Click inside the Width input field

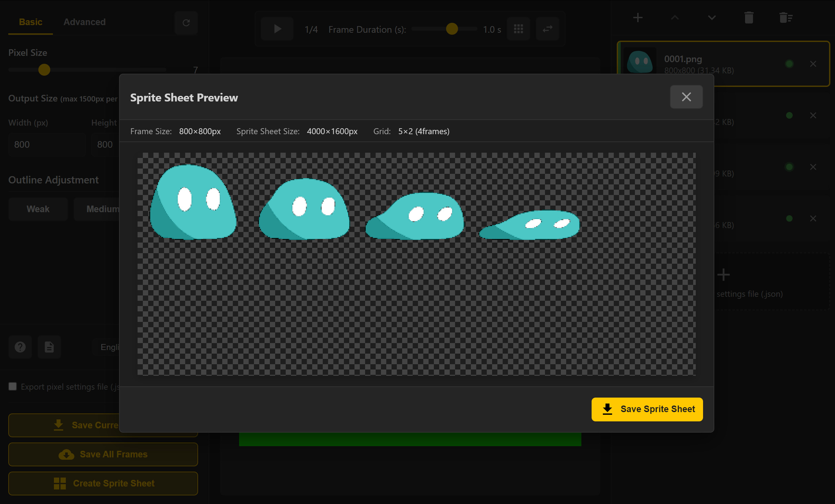tap(47, 144)
